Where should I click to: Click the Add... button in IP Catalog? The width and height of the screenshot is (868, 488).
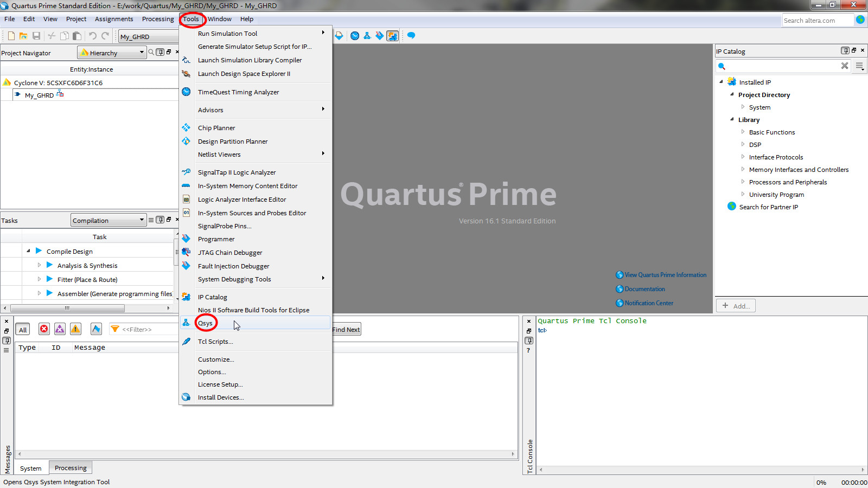click(x=736, y=306)
